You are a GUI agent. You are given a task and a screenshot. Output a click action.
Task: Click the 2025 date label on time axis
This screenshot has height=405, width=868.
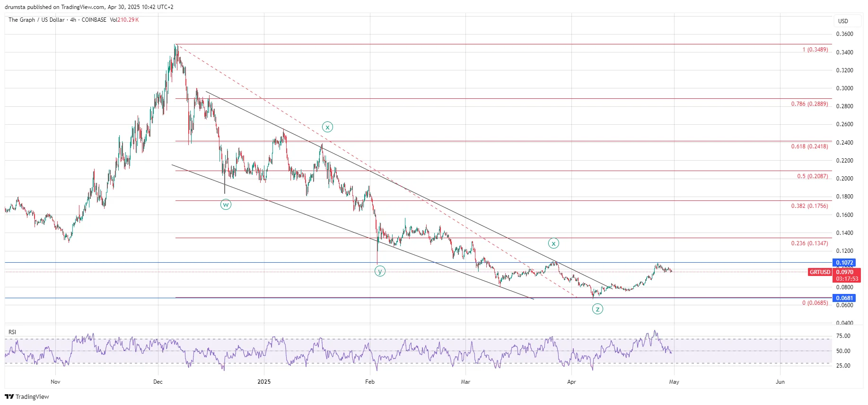(x=264, y=382)
